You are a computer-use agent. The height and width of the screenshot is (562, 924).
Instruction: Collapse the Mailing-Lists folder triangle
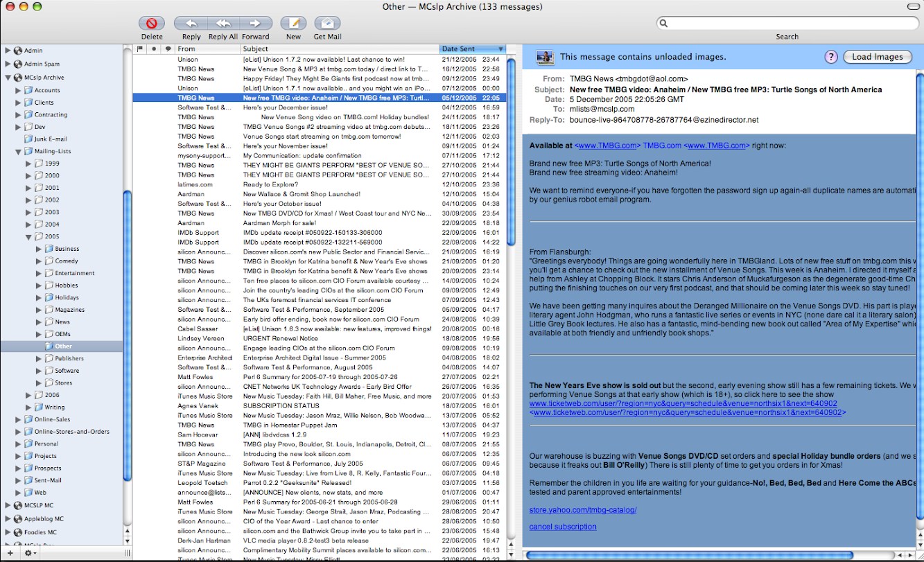tap(18, 151)
